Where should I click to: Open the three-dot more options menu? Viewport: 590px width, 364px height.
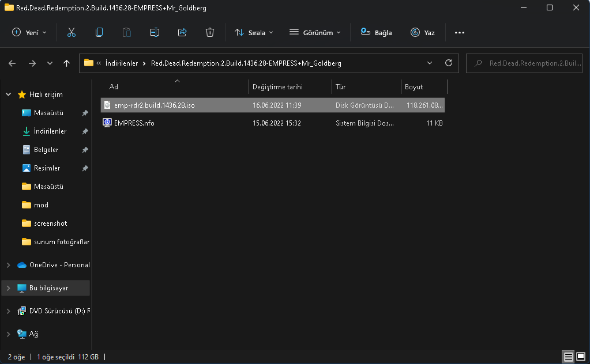pos(460,33)
